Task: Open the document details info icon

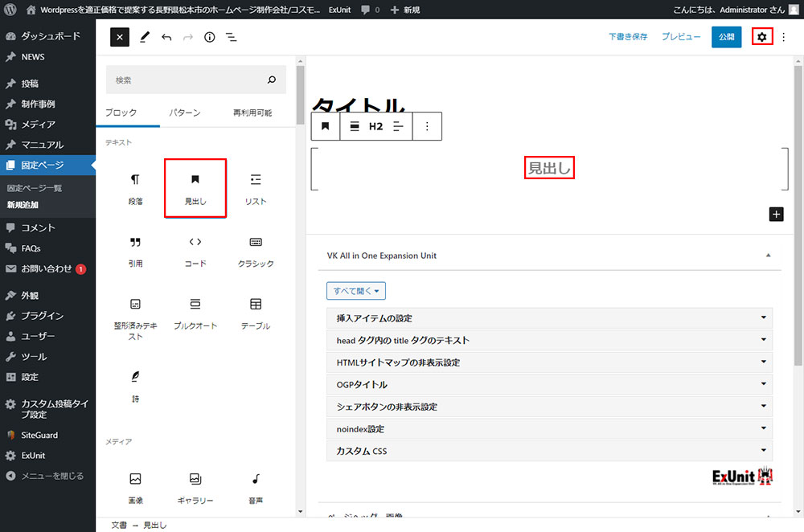Action: tap(209, 37)
